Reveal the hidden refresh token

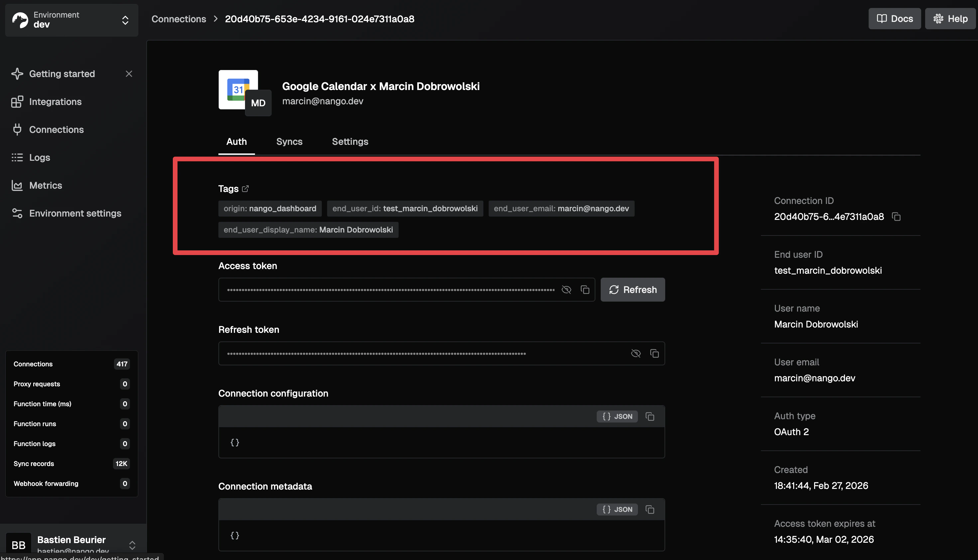[x=636, y=353]
